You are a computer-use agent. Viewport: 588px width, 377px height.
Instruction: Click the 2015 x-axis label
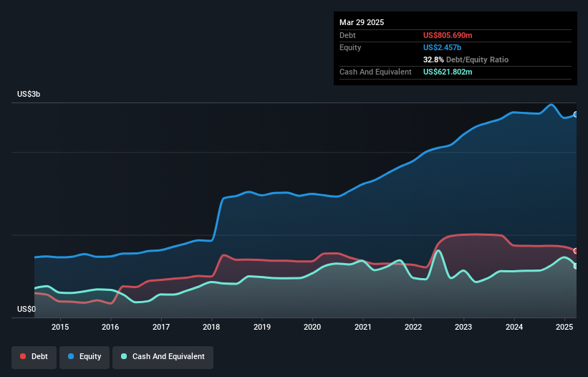[x=60, y=327]
